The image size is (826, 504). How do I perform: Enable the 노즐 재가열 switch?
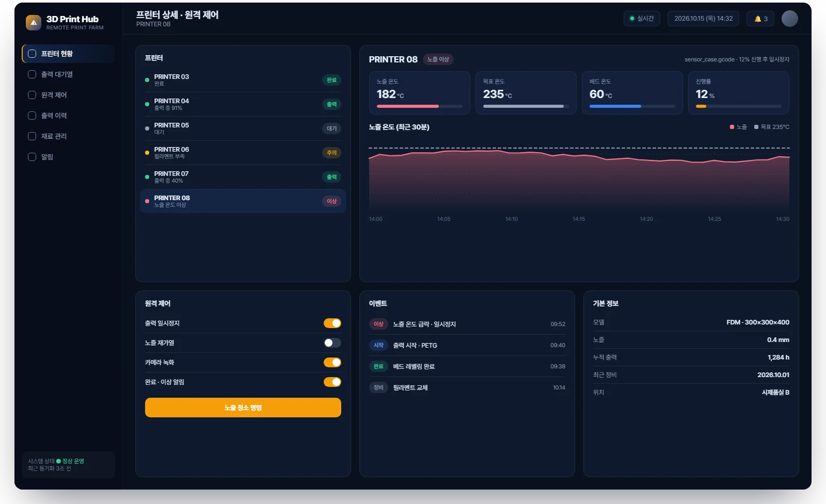pos(332,343)
